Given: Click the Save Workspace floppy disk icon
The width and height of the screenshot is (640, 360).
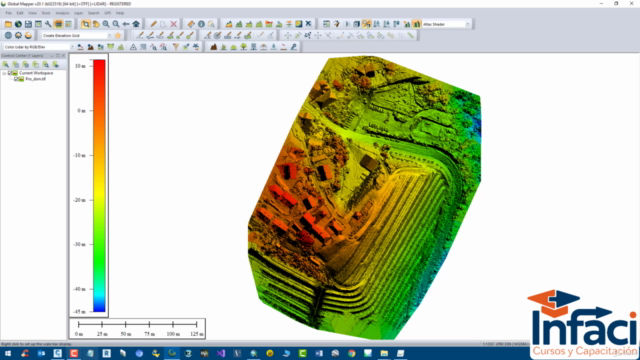Looking at the screenshot, I should tap(28, 24).
